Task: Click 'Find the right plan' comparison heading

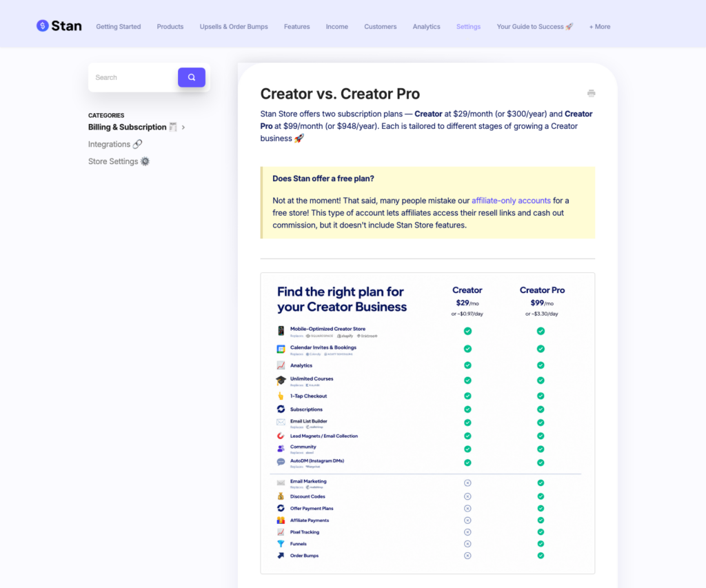Action: [342, 299]
